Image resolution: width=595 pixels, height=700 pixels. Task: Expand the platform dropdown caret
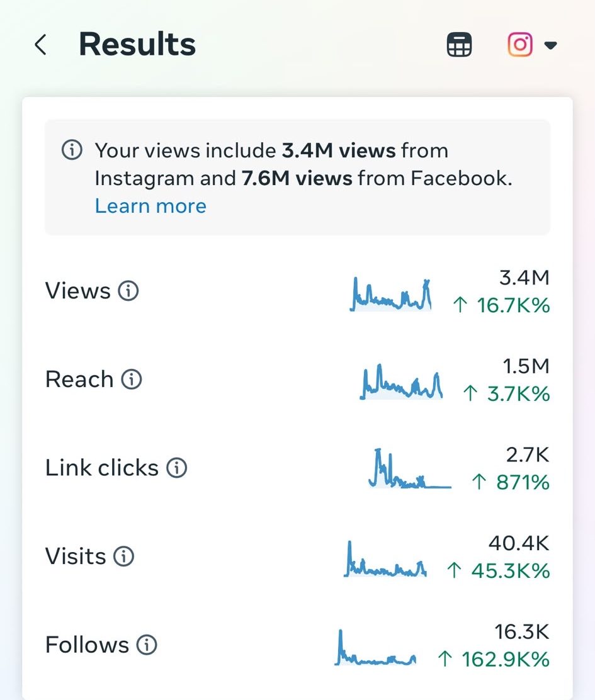click(x=551, y=45)
